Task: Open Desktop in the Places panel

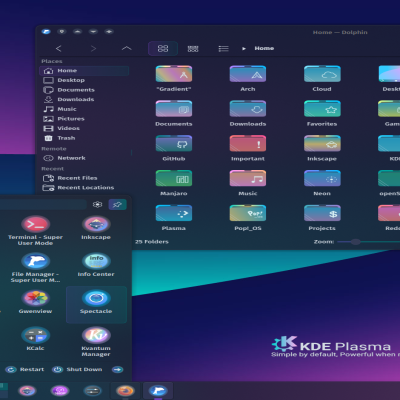Action: point(84,80)
